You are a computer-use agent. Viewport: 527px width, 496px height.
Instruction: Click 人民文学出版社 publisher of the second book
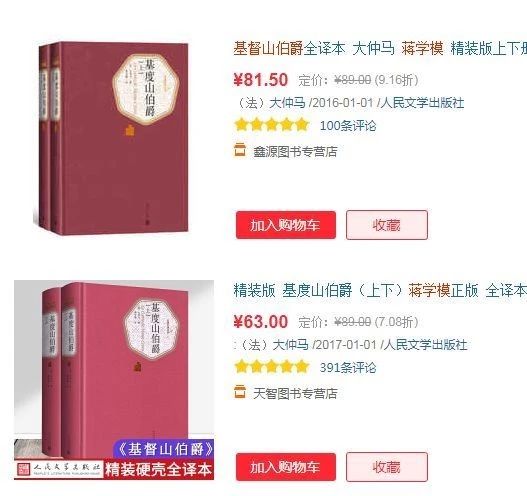pos(425,344)
